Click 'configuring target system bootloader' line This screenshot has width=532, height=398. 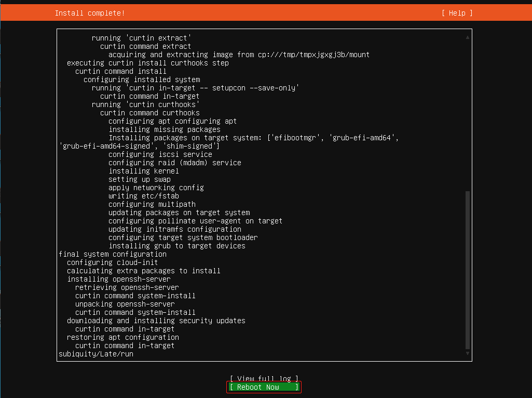tap(183, 237)
